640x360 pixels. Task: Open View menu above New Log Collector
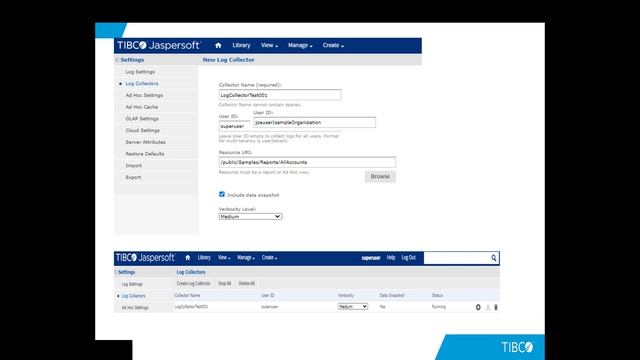click(269, 45)
